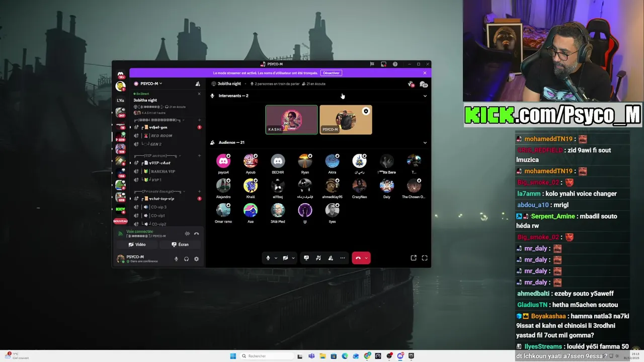The image size is (644, 362).
Task: Open raised hands requests icon
Action: click(x=411, y=84)
